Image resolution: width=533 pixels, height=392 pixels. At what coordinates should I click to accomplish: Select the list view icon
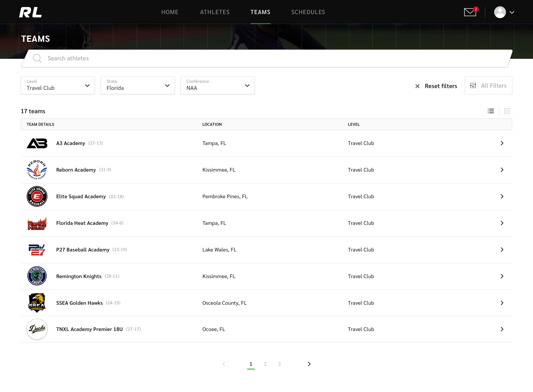coord(491,111)
